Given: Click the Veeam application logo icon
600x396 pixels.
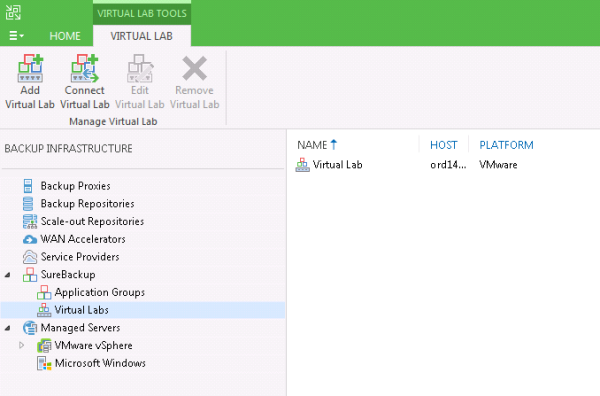Looking at the screenshot, I should (13, 12).
